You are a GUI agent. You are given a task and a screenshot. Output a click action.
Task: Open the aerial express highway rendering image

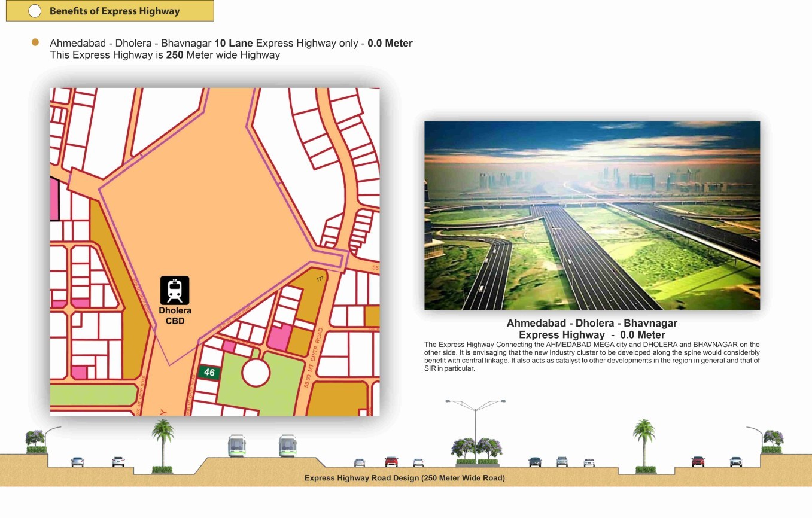pos(592,215)
